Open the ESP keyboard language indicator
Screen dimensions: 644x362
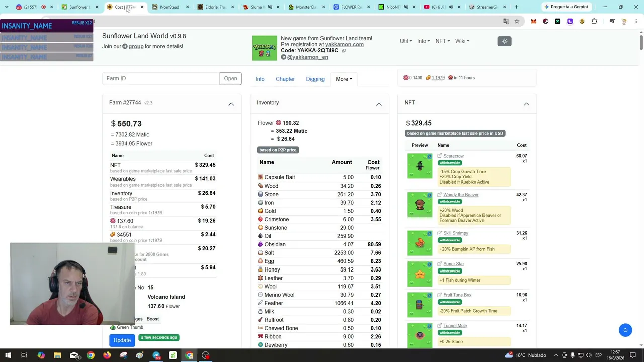click(x=598, y=355)
